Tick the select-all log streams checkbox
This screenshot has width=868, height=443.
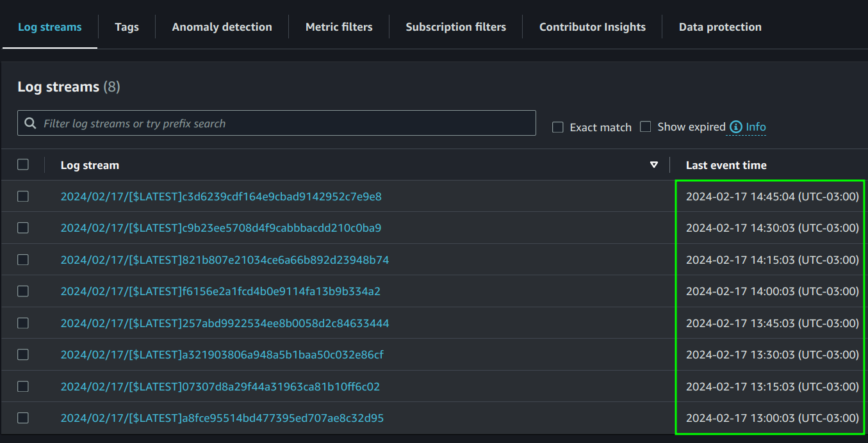[x=23, y=165]
